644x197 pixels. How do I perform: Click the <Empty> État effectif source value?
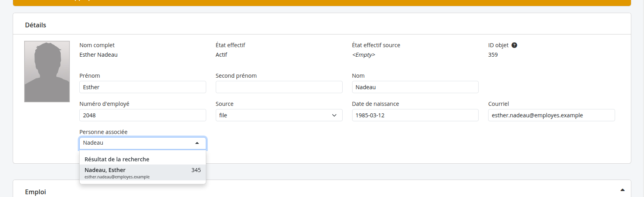[x=364, y=55]
